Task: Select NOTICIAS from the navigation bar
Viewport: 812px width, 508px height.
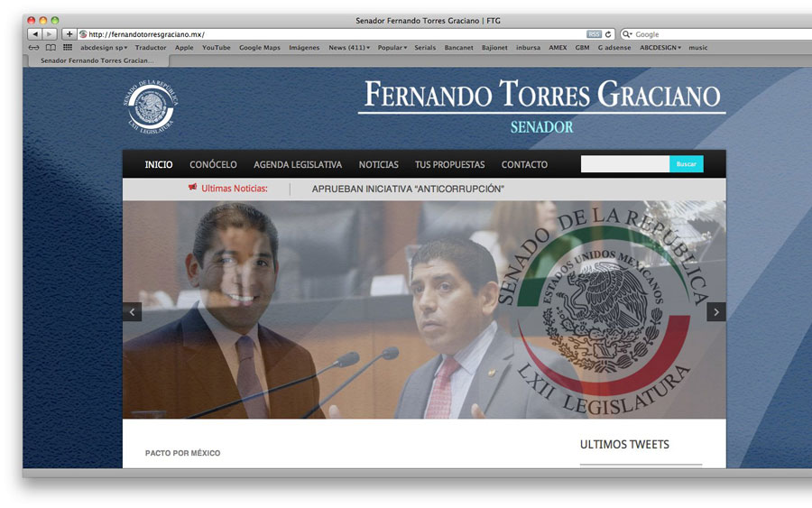Action: 379,165
